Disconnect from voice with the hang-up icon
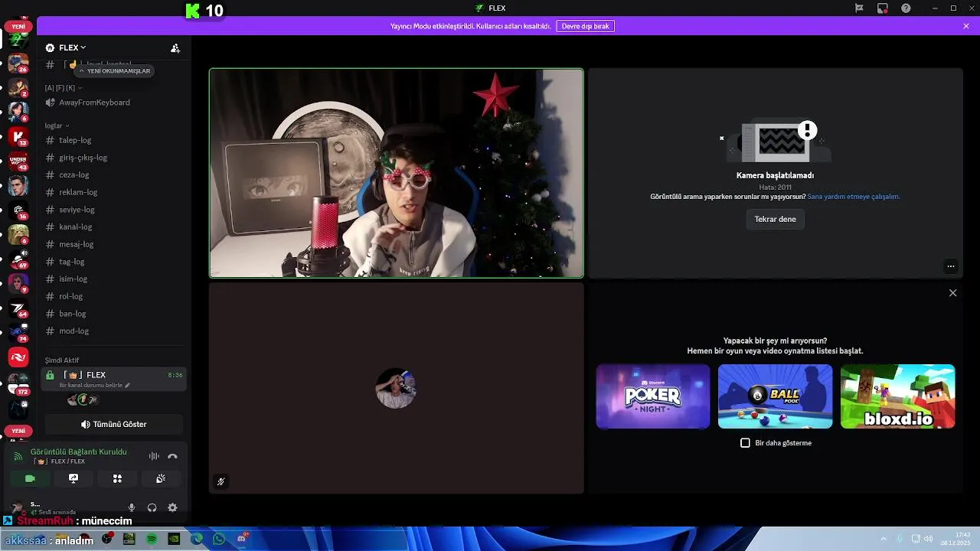This screenshot has height=551, width=980. (172, 456)
